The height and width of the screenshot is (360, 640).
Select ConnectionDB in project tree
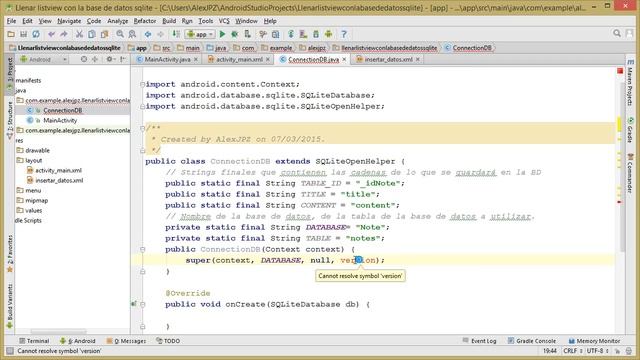(62, 110)
